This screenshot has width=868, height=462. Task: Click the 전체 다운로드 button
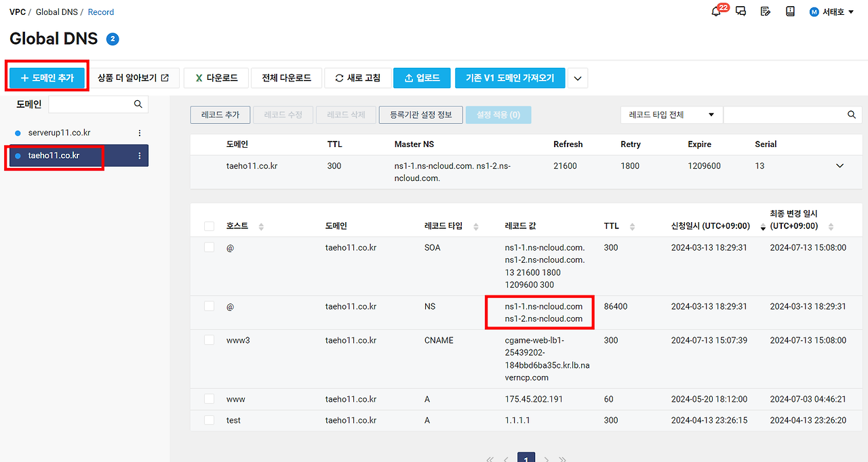(x=286, y=78)
